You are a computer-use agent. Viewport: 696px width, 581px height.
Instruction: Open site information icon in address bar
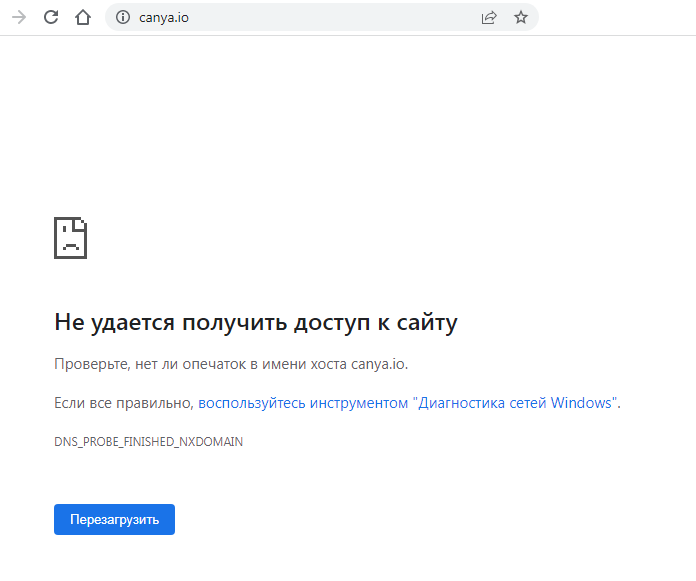(x=123, y=17)
